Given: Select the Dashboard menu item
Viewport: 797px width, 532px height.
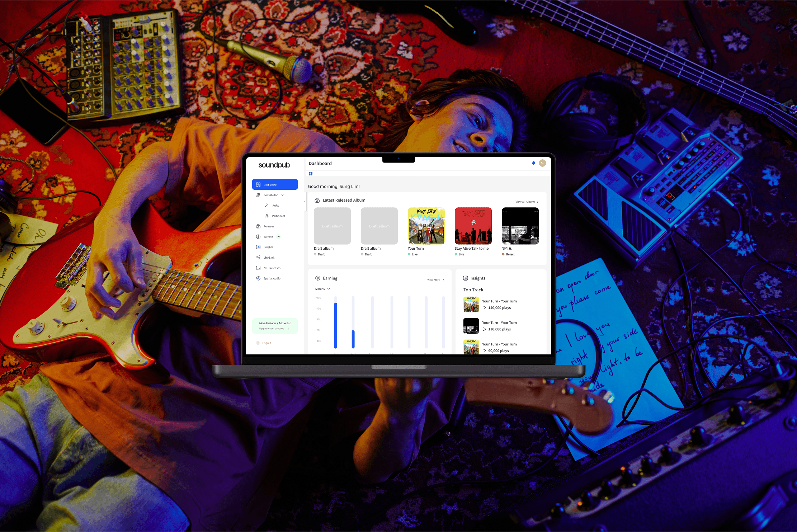Looking at the screenshot, I should [275, 184].
